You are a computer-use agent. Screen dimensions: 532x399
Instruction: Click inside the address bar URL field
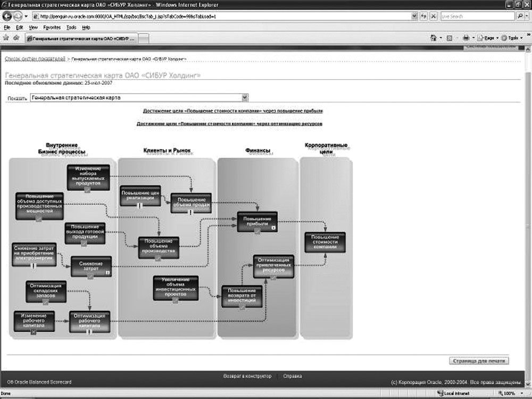point(222,16)
